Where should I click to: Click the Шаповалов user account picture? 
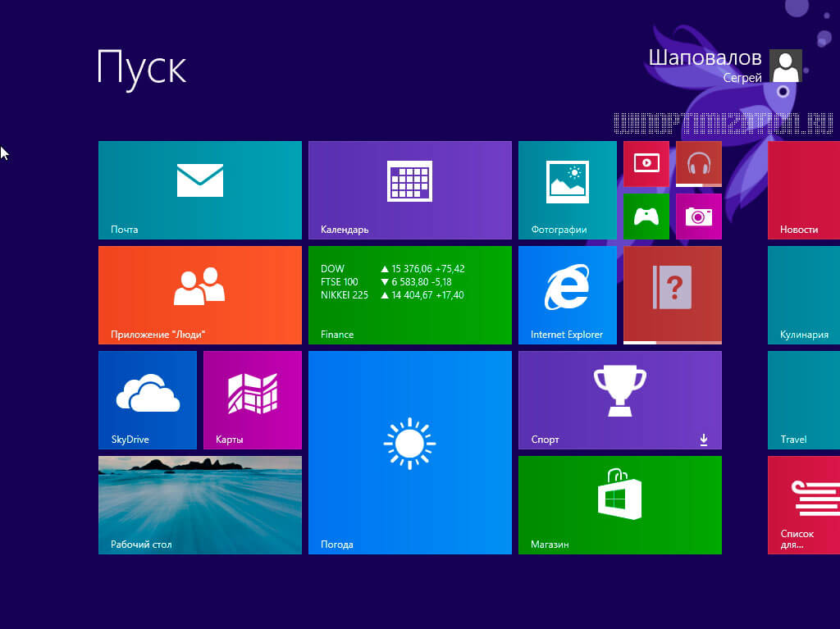(786, 66)
